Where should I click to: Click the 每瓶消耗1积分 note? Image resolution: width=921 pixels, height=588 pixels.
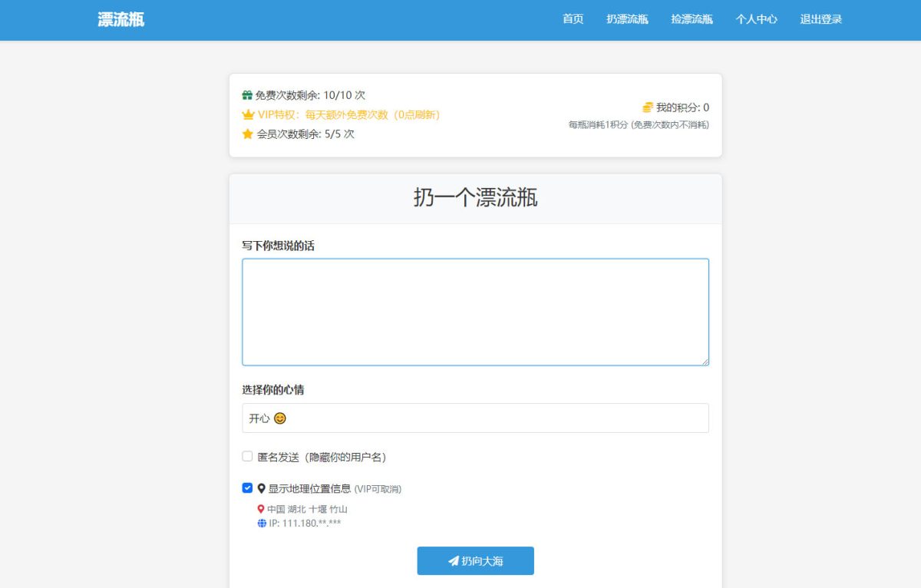point(639,124)
